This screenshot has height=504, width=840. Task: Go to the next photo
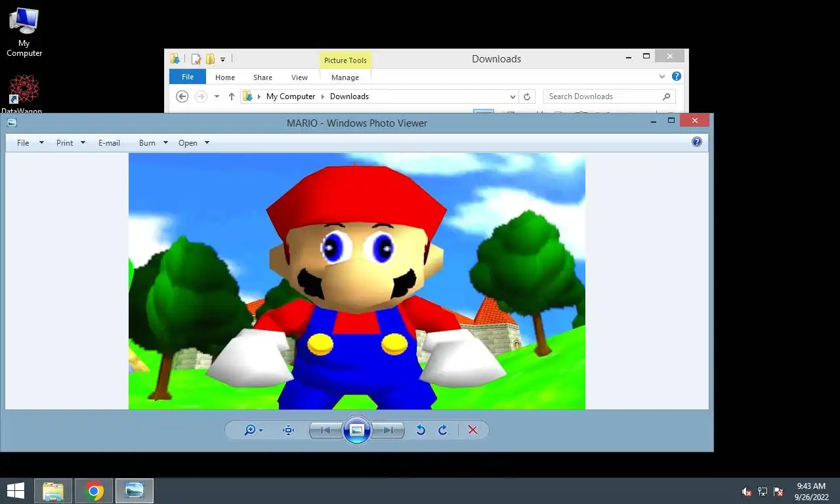tap(388, 430)
